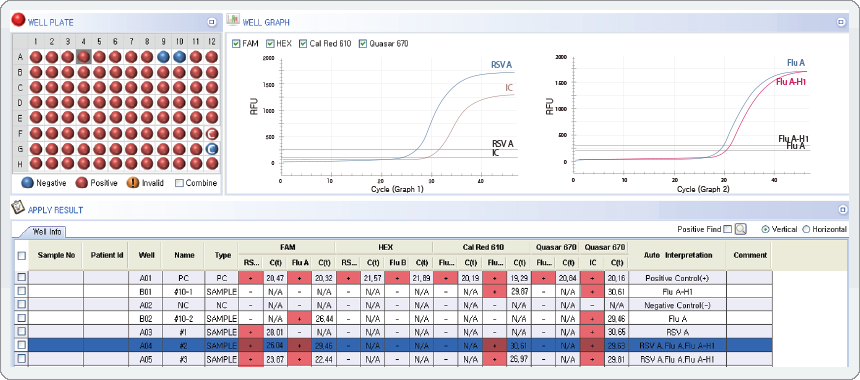Click the Flu A-H1 curve label
This screenshot has width=860, height=380.
[790, 82]
